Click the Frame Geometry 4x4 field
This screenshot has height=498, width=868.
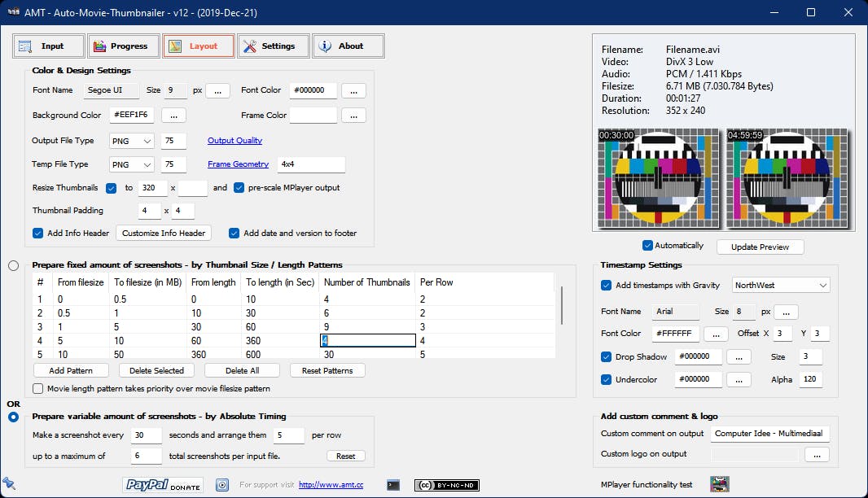[311, 164]
